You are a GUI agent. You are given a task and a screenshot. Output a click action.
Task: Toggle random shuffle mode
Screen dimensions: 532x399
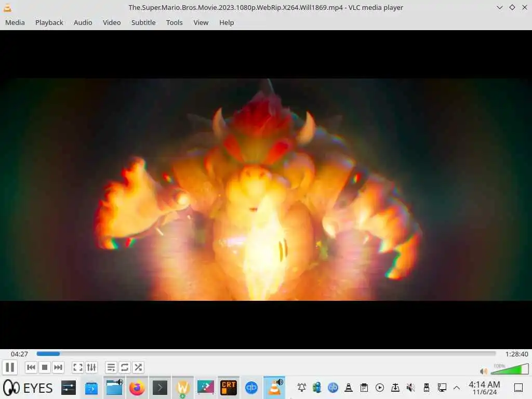138,367
